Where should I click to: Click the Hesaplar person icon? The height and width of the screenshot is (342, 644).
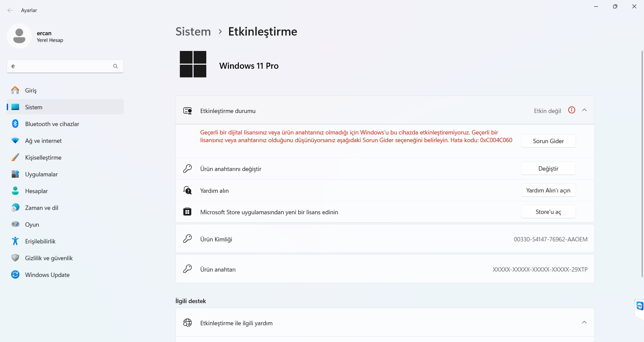coord(15,191)
